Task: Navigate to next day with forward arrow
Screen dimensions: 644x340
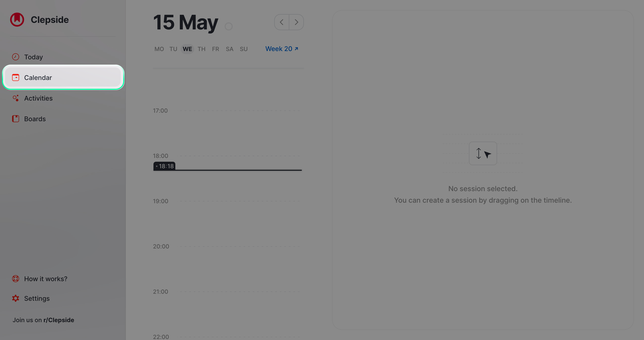Action: coord(296,22)
